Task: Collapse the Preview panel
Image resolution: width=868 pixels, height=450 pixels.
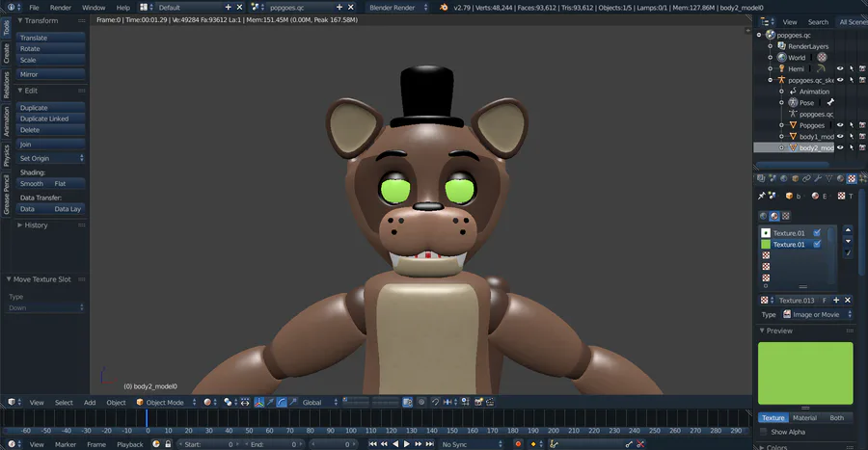Action: click(762, 331)
